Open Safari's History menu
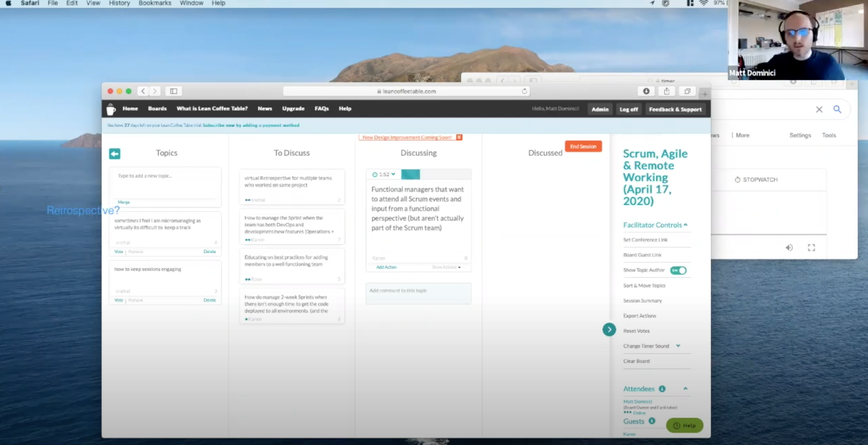The width and height of the screenshot is (868, 445). pos(119,3)
